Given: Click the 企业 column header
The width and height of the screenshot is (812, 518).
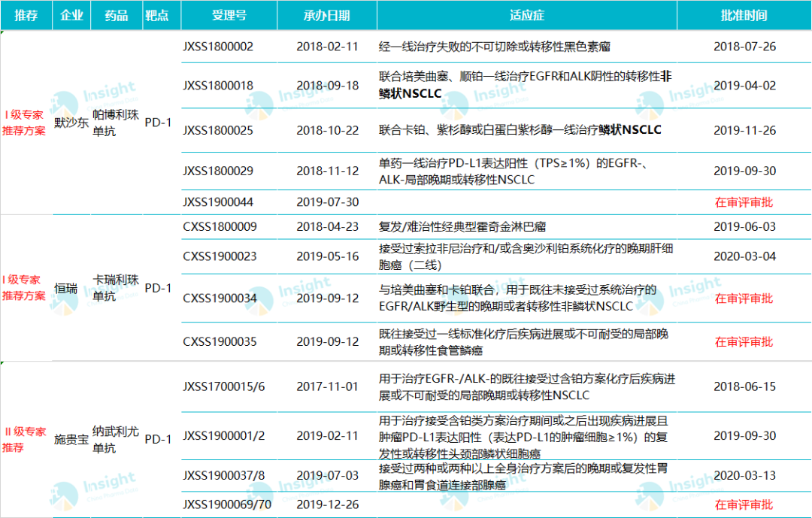Looking at the screenshot, I should pyautogui.click(x=71, y=16).
